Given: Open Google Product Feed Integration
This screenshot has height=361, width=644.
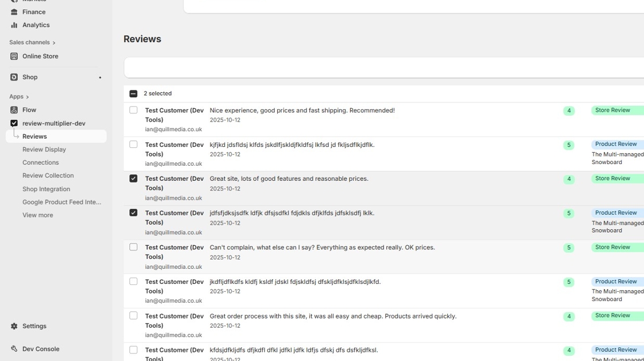Looking at the screenshot, I should (x=63, y=202).
